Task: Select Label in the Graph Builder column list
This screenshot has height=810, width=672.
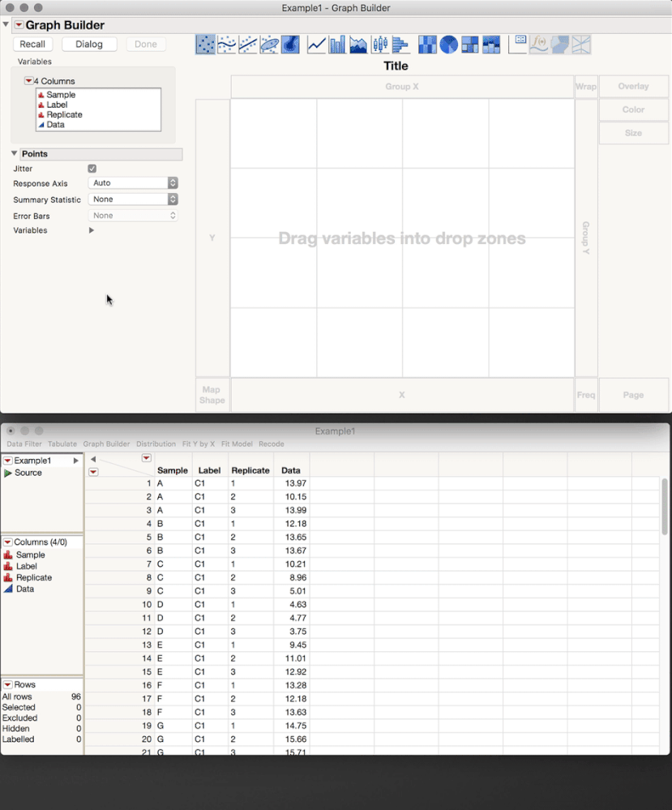Action: click(x=57, y=105)
